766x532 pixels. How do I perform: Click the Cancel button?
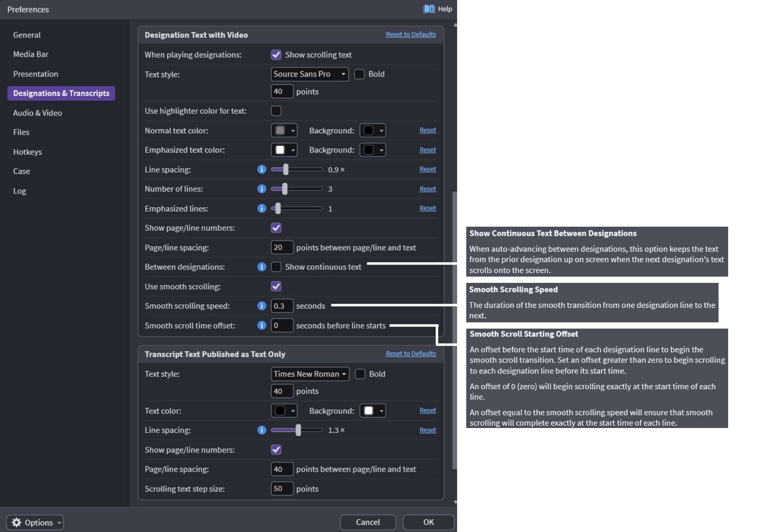tap(368, 522)
